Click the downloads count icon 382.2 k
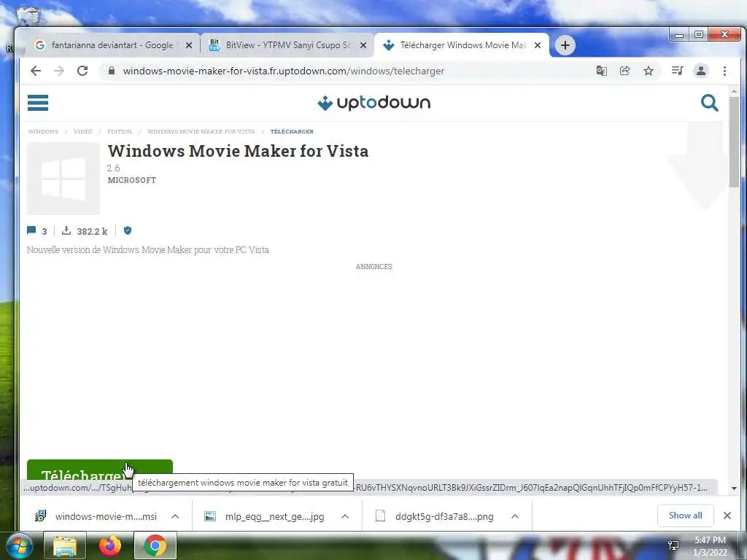 pos(66,230)
